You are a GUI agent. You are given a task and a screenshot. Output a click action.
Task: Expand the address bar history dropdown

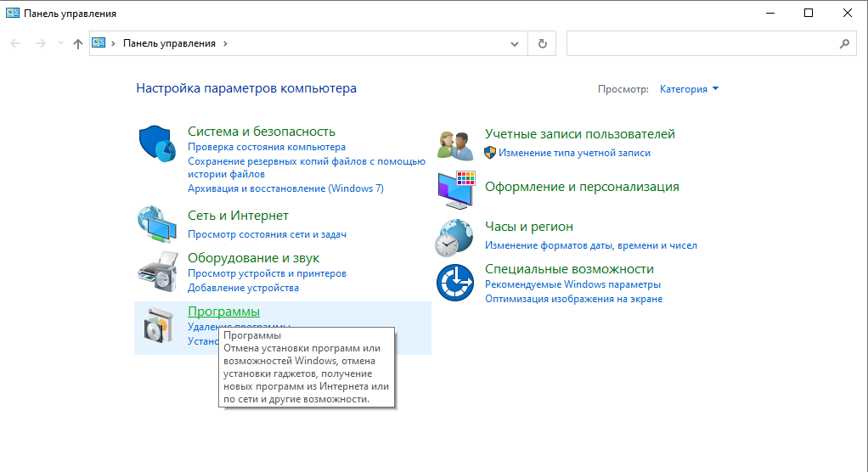click(x=515, y=43)
